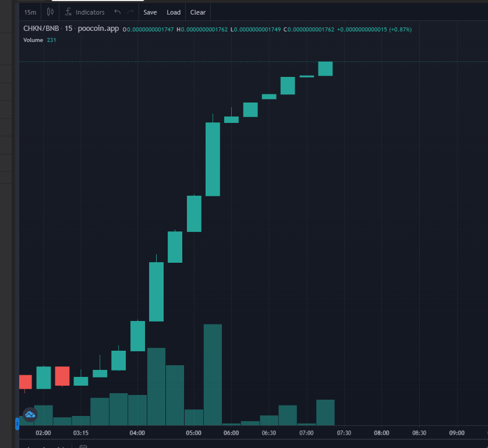Image resolution: width=488 pixels, height=448 pixels.
Task: Save the chart layout
Action: [150, 12]
